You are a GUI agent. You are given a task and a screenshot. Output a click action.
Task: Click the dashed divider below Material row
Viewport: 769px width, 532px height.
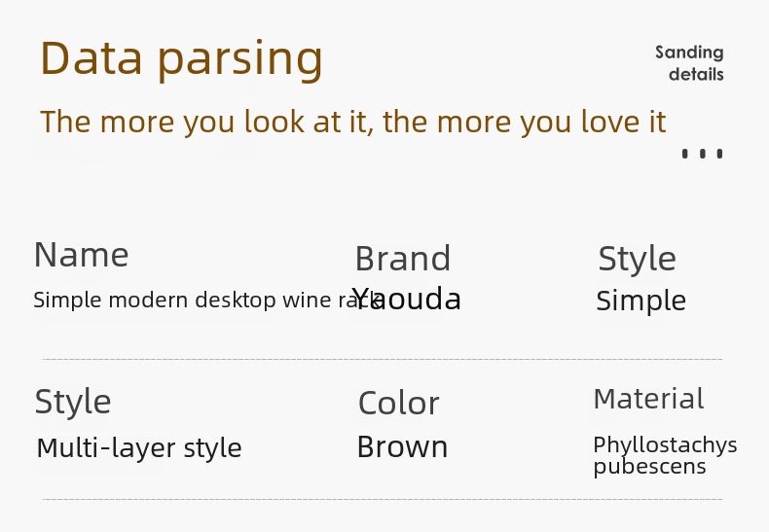pyautogui.click(x=383, y=500)
